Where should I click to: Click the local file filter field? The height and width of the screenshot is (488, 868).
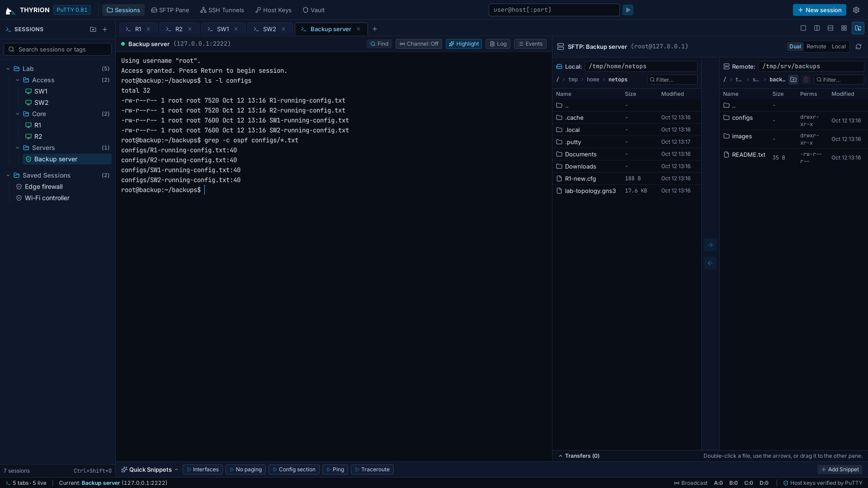click(x=672, y=80)
